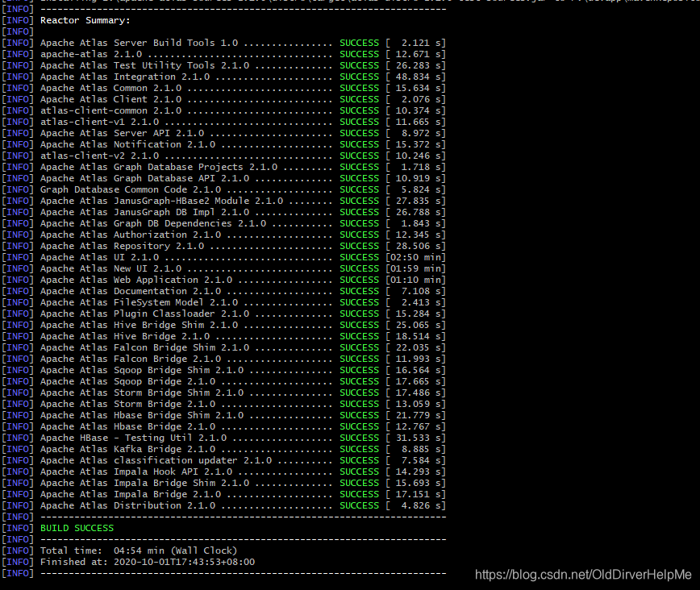
Task: Select the 'apache-atlas 2.1.0' line
Action: click(x=91, y=54)
